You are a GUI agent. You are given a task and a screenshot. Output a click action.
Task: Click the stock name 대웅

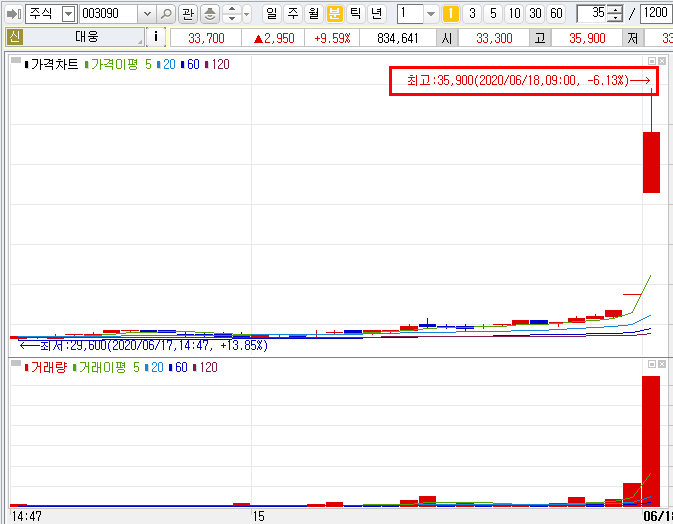click(87, 36)
